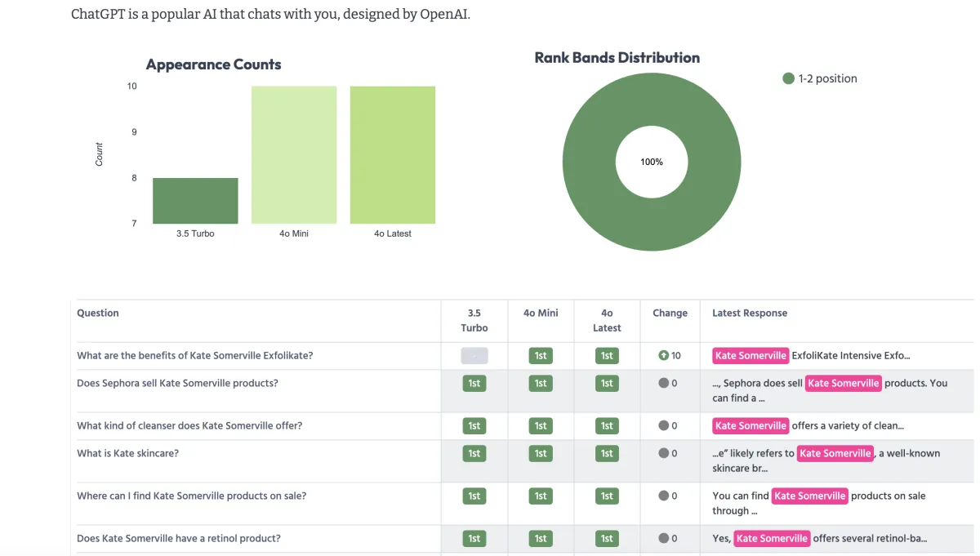
Task: Click the 4o Mini "1st" badge in the retinol row
Action: pyautogui.click(x=541, y=538)
